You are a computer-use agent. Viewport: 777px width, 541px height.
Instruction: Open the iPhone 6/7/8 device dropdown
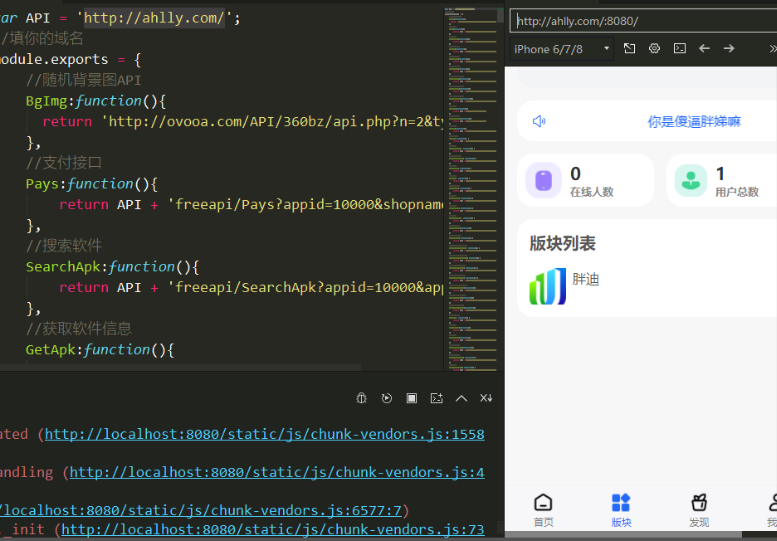pos(562,48)
